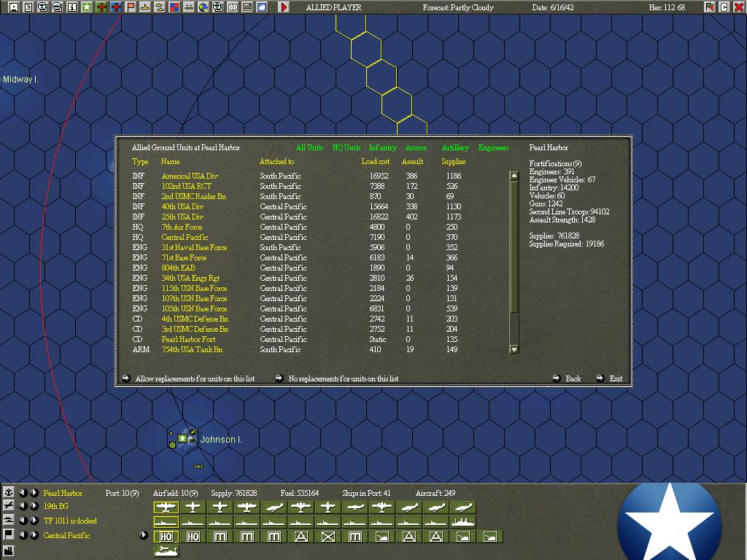This screenshot has width=747, height=560.
Task: Sort the list by Supplies column
Action: click(x=454, y=161)
